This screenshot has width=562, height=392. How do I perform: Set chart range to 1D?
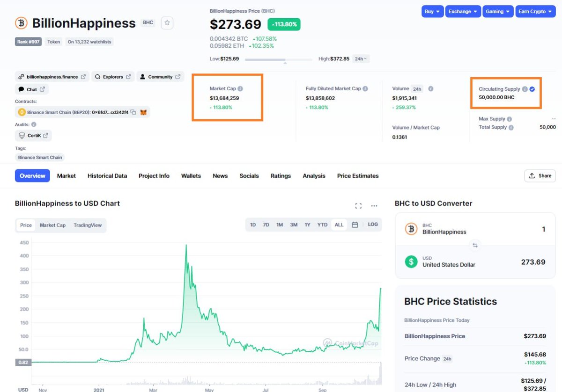click(253, 225)
